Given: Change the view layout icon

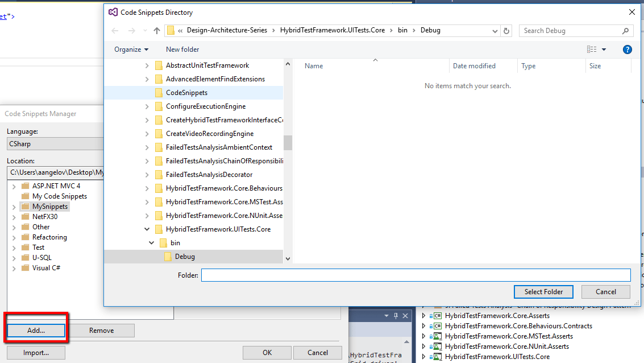Looking at the screenshot, I should [x=592, y=49].
